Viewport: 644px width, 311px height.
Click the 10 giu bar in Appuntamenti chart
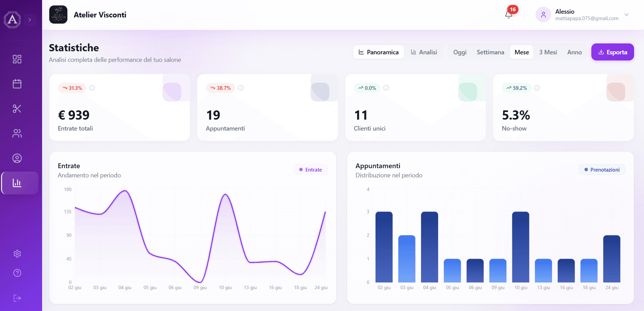pos(521,247)
